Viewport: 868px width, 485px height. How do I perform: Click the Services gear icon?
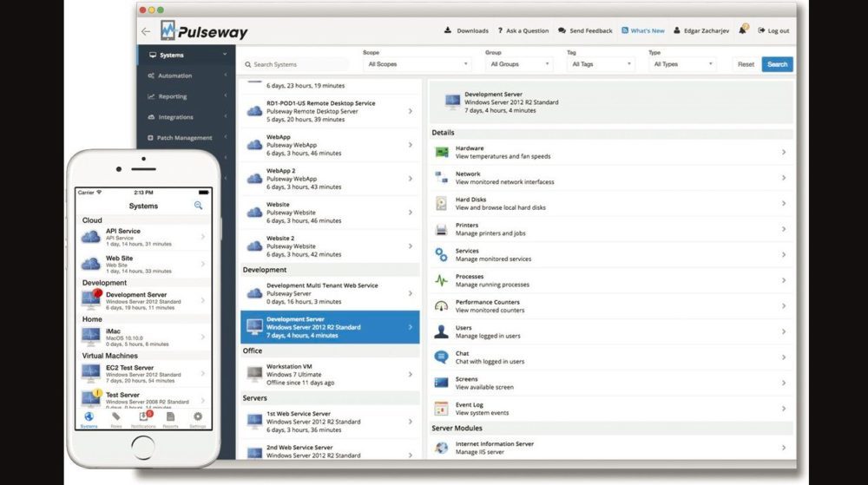pyautogui.click(x=442, y=255)
